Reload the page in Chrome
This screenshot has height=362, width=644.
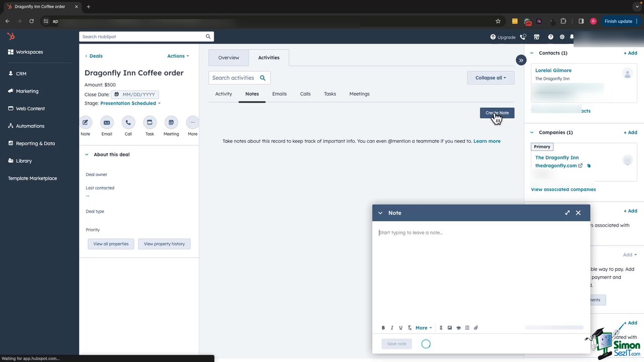coord(31,21)
